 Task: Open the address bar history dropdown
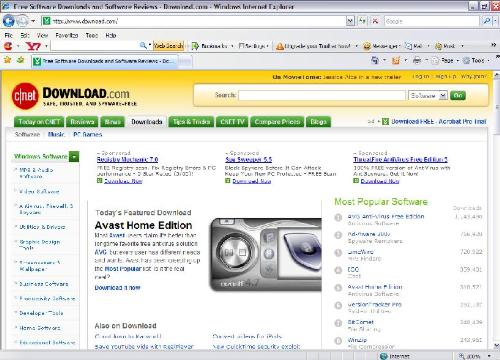pos(350,21)
